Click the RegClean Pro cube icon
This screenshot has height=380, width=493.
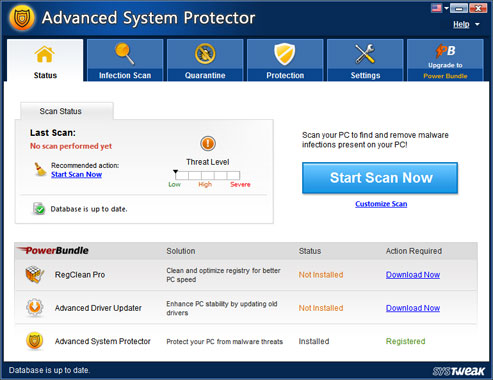click(34, 274)
